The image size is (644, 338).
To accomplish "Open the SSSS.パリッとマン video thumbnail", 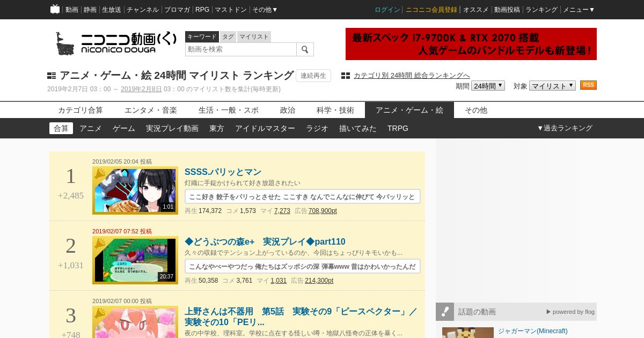I will pyautogui.click(x=135, y=190).
